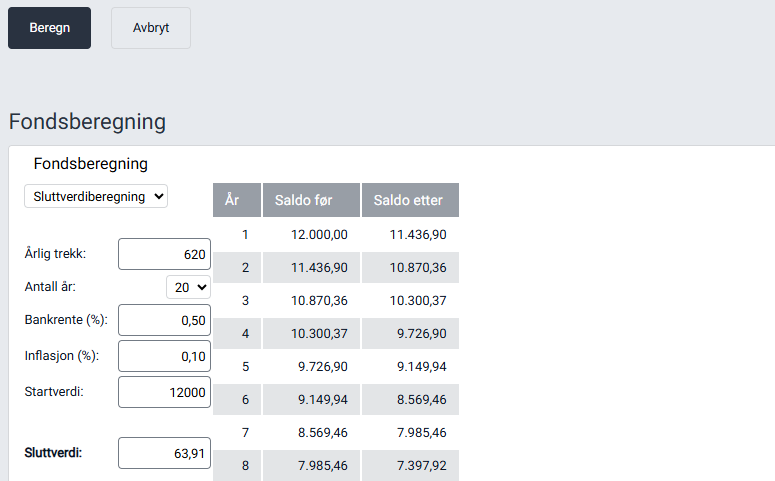Open the Sluttverdiberegning dropdown

(x=96, y=196)
